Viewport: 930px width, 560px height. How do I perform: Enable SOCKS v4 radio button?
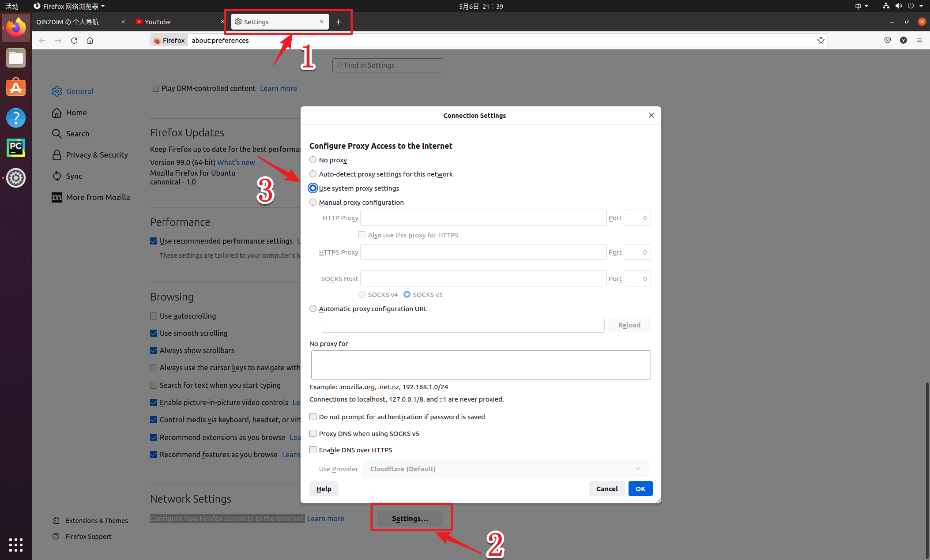coord(362,294)
